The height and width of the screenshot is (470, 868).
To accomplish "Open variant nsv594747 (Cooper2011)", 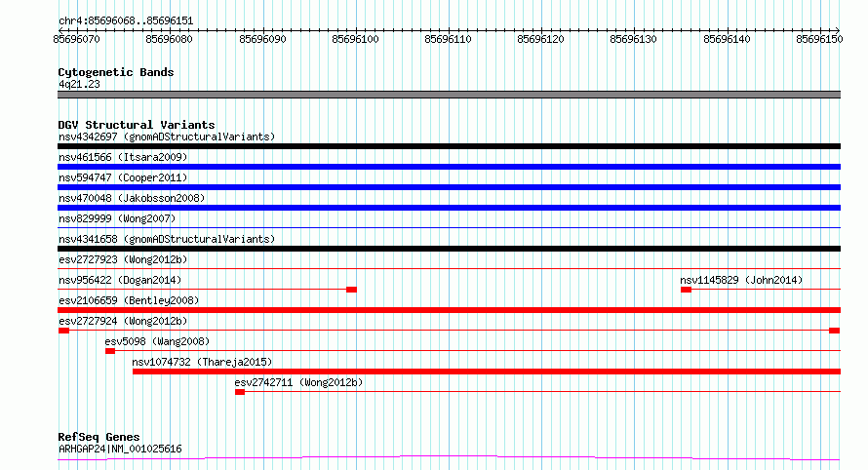I will (x=123, y=177).
